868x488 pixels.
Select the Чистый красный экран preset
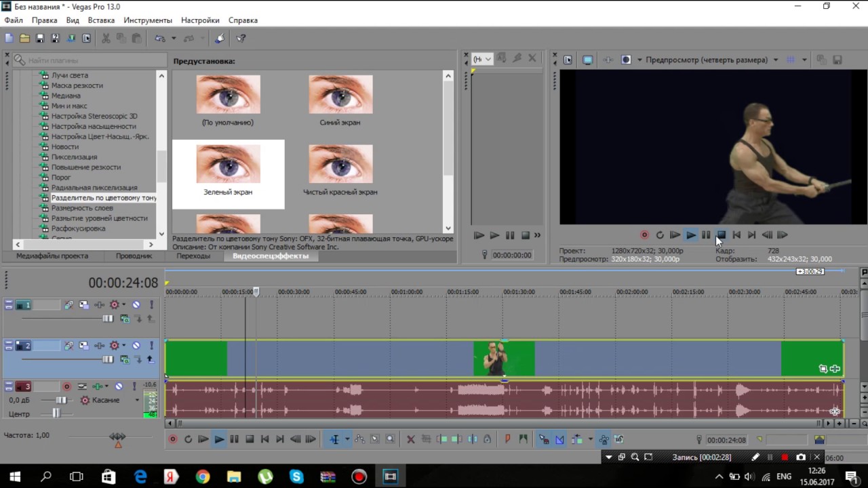coord(340,170)
